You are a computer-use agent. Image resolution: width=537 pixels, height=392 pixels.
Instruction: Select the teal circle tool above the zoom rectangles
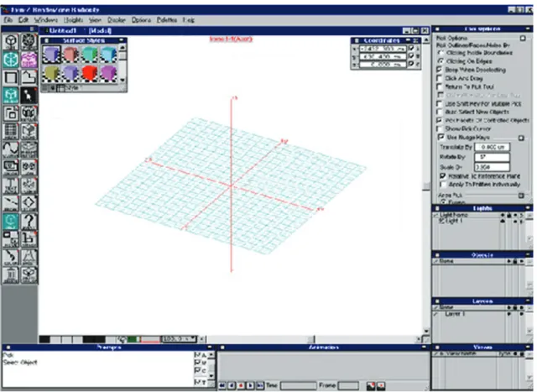click(11, 222)
